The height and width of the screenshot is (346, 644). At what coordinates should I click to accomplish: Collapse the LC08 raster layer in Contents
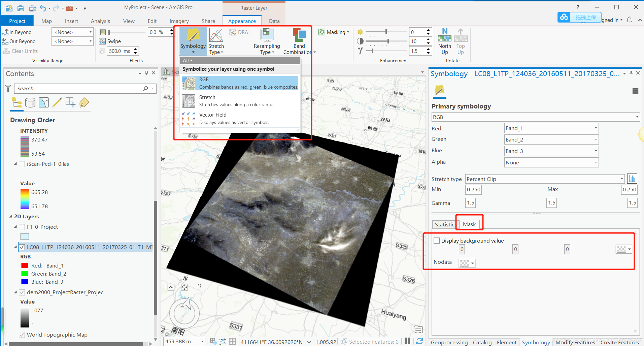tap(15, 247)
